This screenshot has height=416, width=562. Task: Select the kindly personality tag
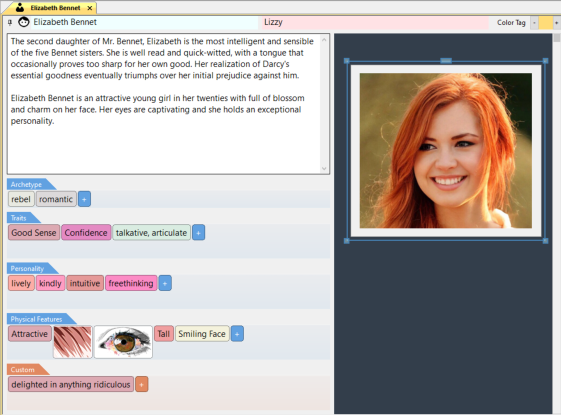pyautogui.click(x=51, y=283)
